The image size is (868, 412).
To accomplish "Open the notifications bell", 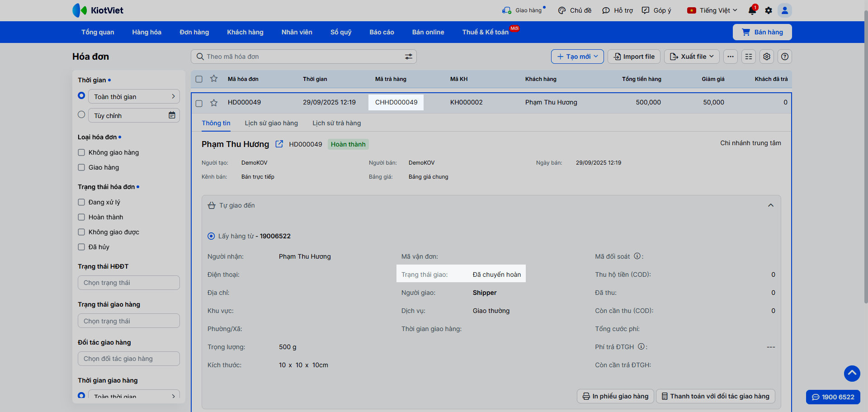I will (752, 10).
